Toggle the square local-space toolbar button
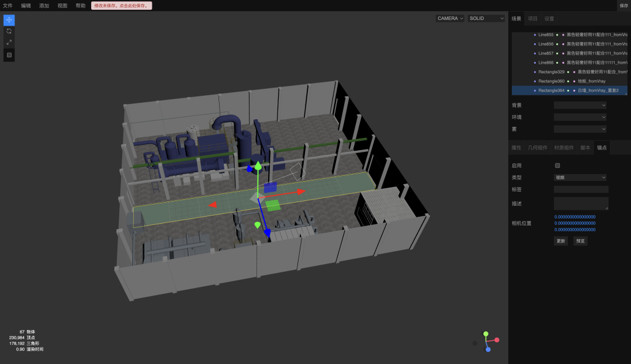Viewport: 631px width, 364px height. click(x=9, y=55)
